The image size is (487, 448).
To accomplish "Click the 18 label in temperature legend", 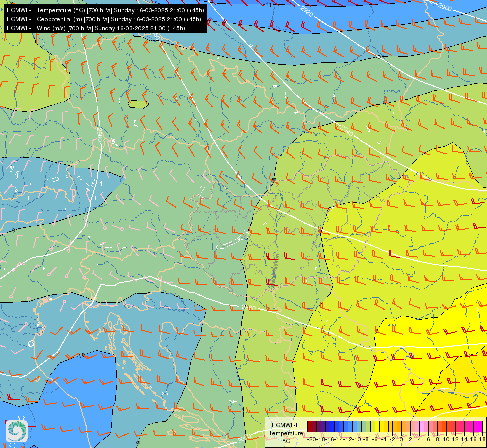I will (482, 440).
